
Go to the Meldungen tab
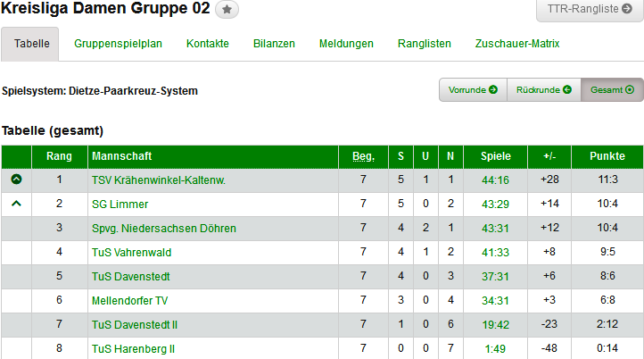click(x=346, y=44)
